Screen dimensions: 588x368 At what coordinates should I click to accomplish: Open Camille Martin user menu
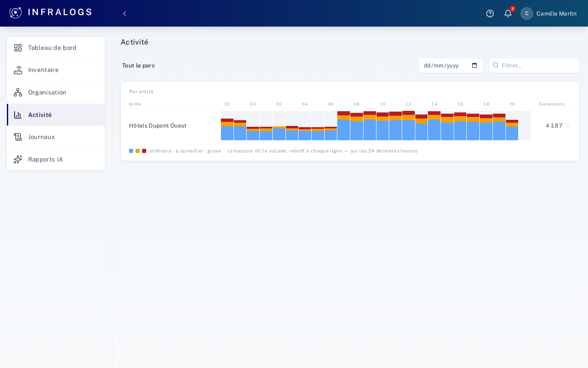[548, 13]
